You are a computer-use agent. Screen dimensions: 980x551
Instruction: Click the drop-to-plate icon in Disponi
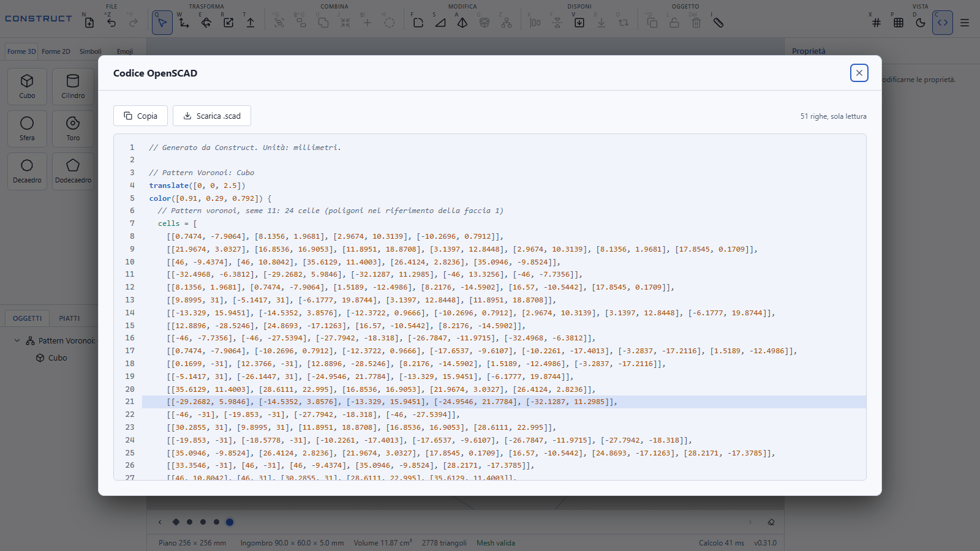tap(579, 23)
